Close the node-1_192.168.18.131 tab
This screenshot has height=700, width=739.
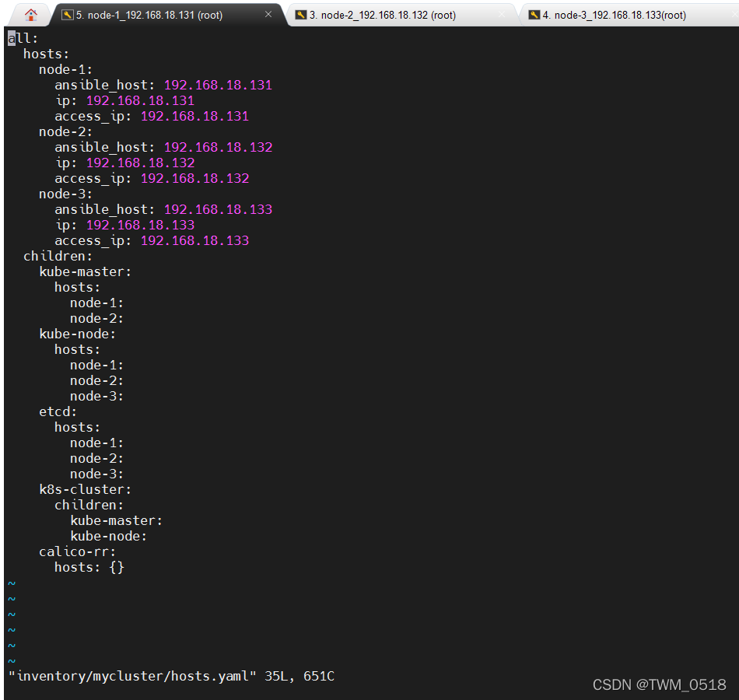click(268, 15)
